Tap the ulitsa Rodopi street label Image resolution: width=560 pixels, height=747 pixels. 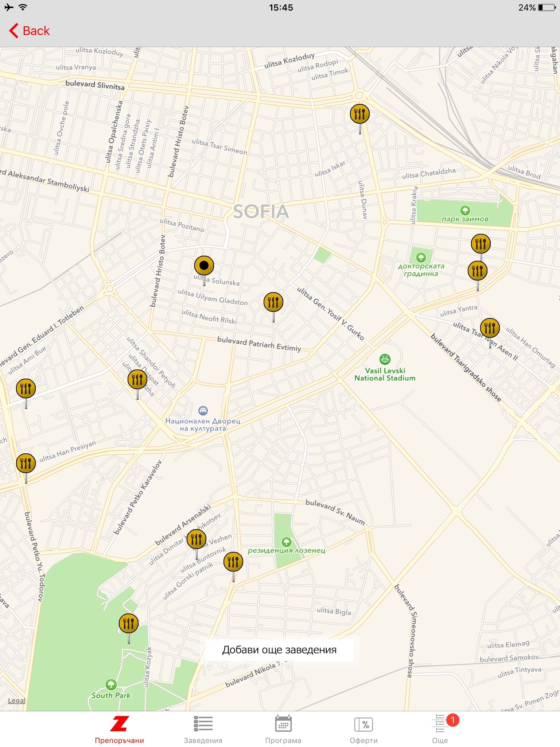tap(318, 66)
